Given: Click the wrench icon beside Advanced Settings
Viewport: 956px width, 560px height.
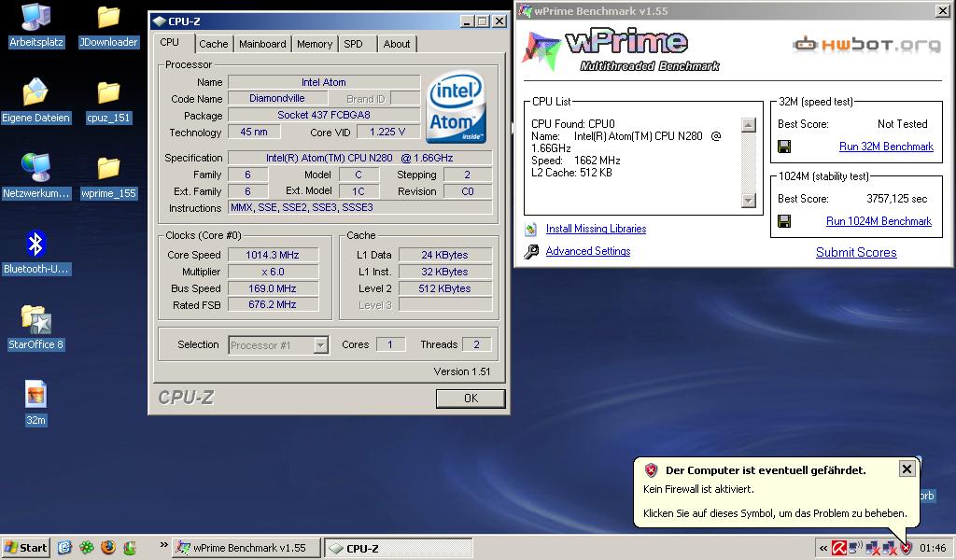Looking at the screenshot, I should click(531, 251).
